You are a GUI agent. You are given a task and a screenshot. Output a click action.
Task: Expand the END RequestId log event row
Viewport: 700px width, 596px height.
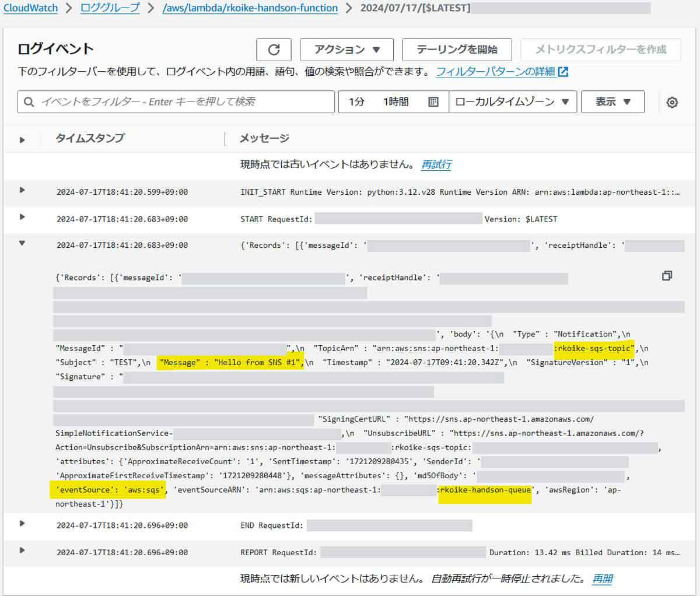[22, 523]
